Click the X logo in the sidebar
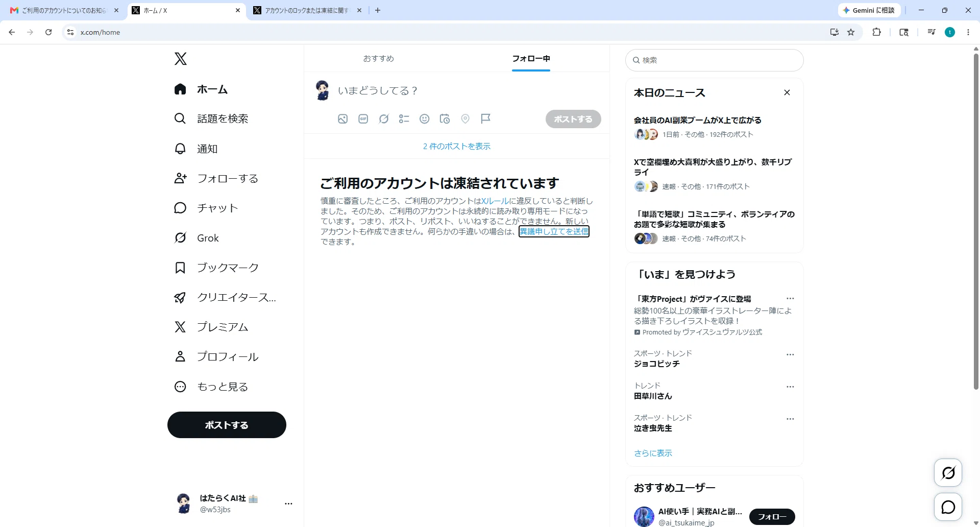980x527 pixels. click(x=180, y=59)
